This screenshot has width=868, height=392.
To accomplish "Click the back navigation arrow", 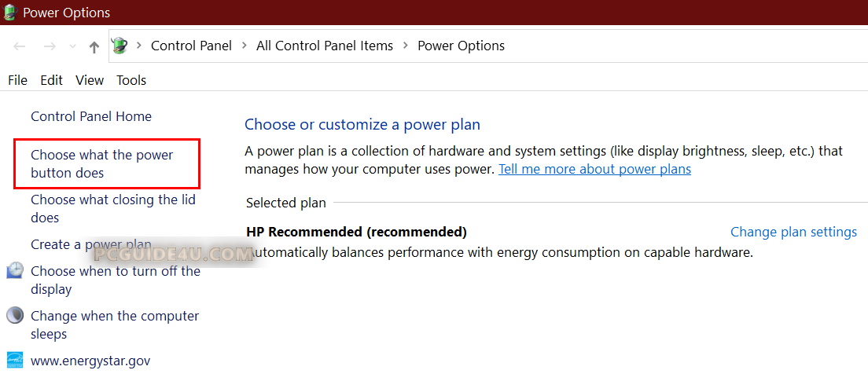I will pos(20,46).
